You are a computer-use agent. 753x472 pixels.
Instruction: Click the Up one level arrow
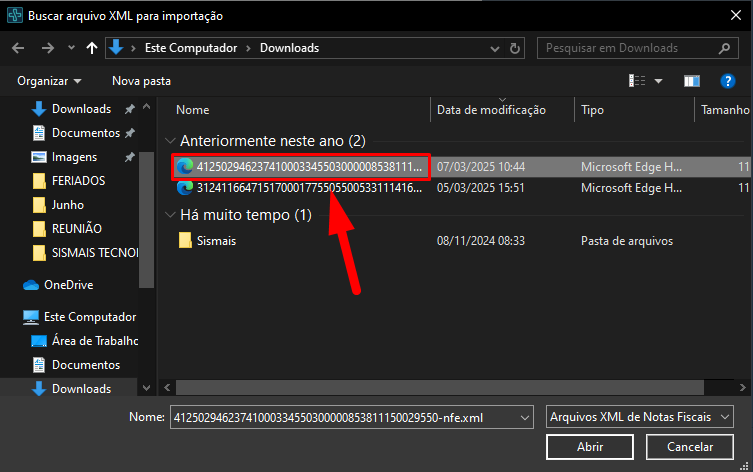click(x=92, y=48)
